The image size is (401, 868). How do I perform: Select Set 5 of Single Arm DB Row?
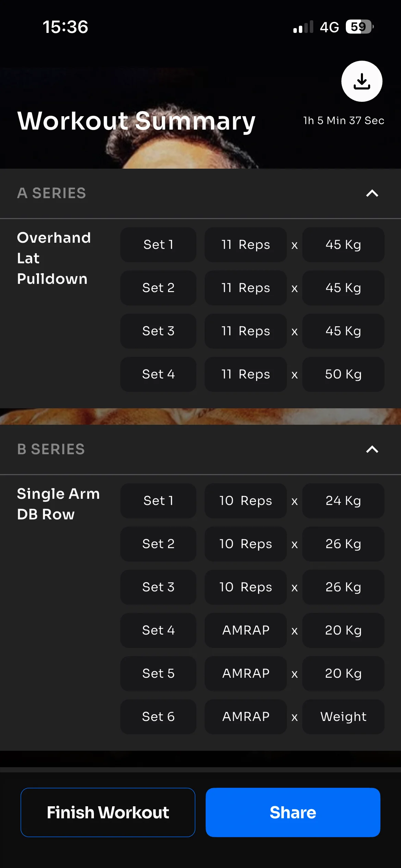tap(158, 673)
